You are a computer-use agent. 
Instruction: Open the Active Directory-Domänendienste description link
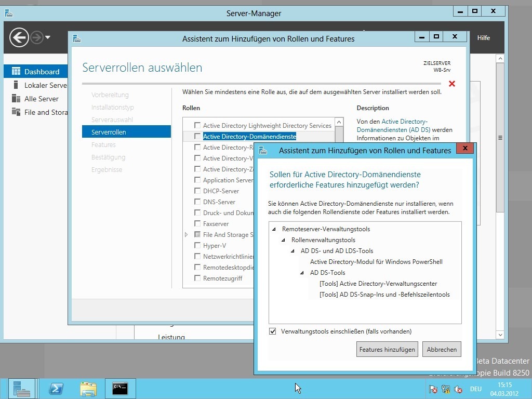coord(393,126)
